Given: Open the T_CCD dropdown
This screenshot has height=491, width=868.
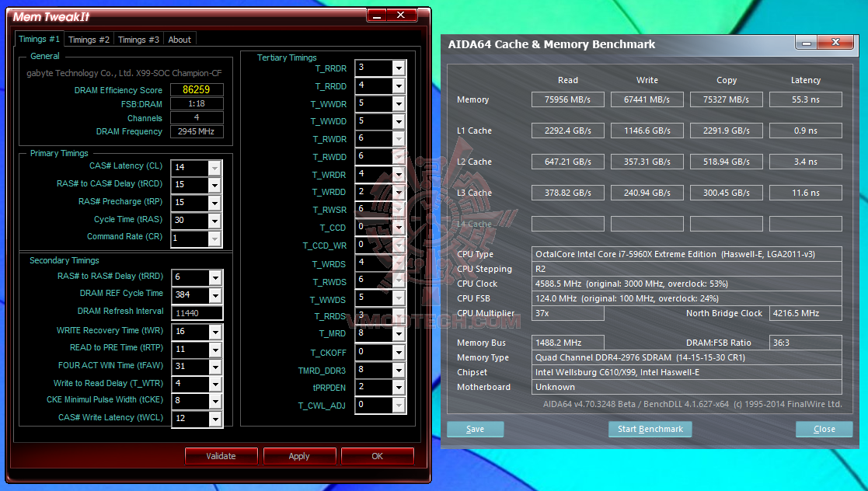Looking at the screenshot, I should pos(399,228).
